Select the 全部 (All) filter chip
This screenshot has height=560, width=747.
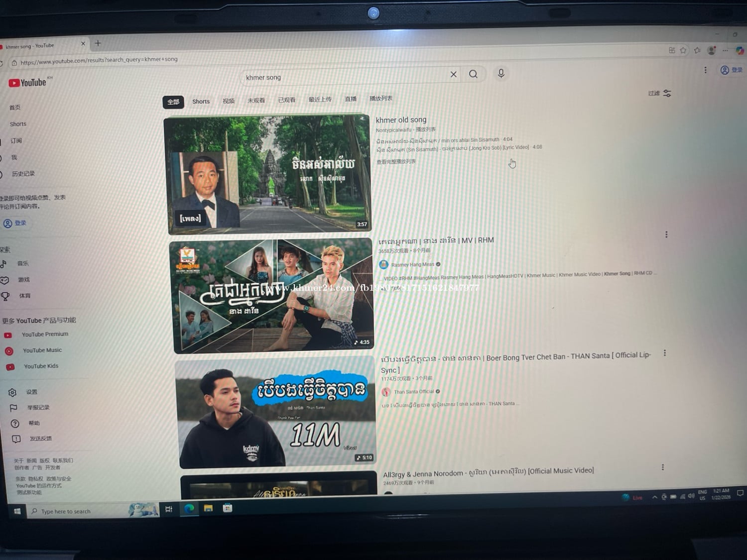173,102
